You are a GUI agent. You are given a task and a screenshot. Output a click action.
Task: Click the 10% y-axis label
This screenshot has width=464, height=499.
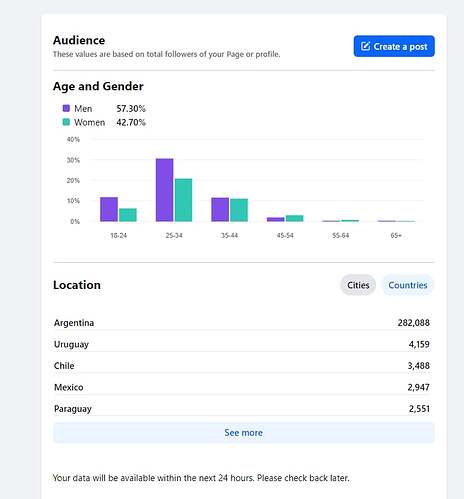pyautogui.click(x=73, y=201)
